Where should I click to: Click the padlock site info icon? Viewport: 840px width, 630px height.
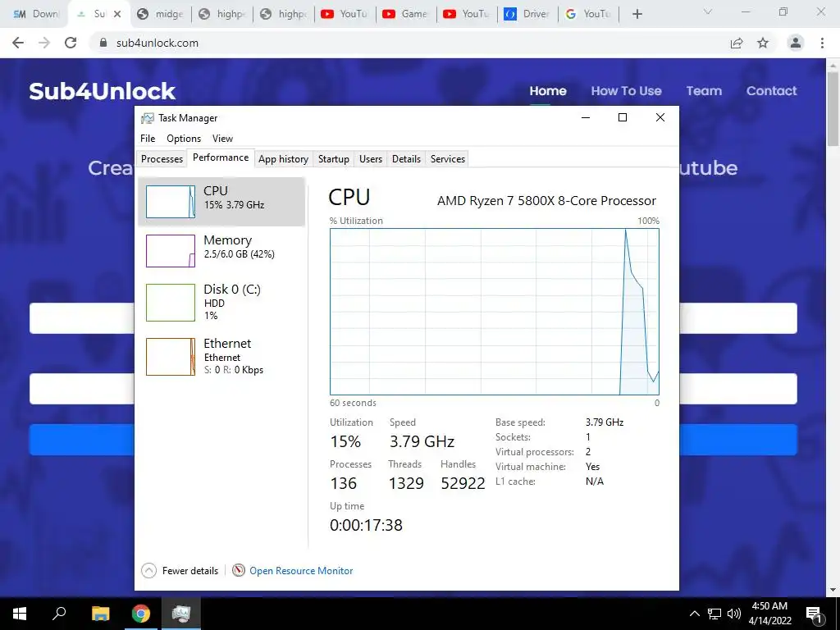point(103,43)
